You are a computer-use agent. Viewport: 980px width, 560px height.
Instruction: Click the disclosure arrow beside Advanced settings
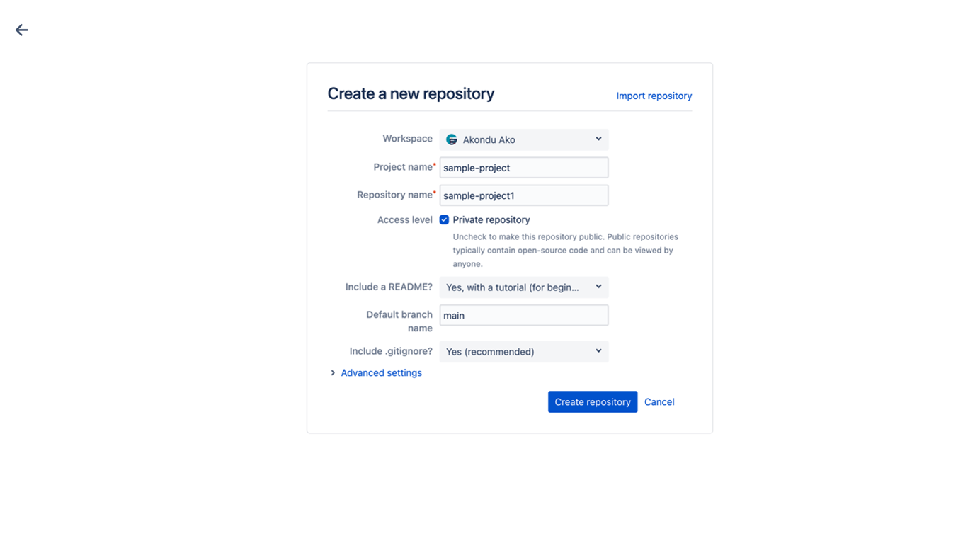pyautogui.click(x=333, y=372)
